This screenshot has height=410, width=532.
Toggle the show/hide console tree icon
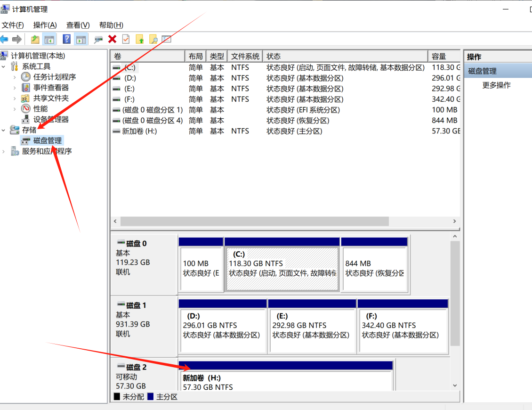tap(49, 40)
